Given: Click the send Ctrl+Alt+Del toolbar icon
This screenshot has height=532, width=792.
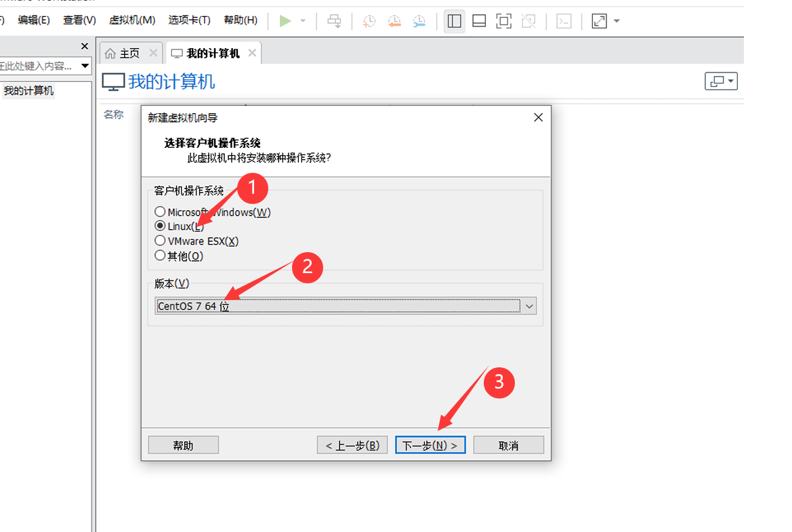Looking at the screenshot, I should tap(335, 21).
